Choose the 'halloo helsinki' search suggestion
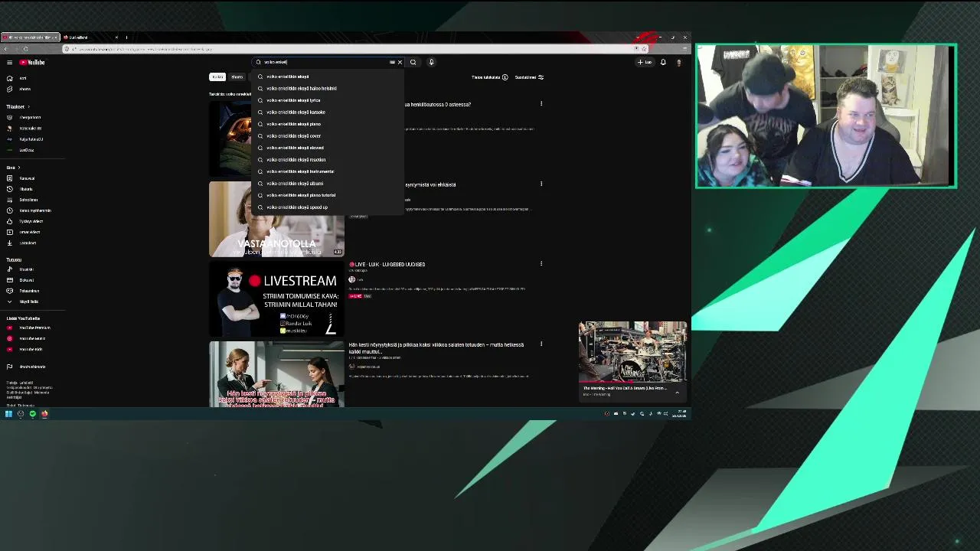The width and height of the screenshot is (980, 551). click(x=327, y=88)
